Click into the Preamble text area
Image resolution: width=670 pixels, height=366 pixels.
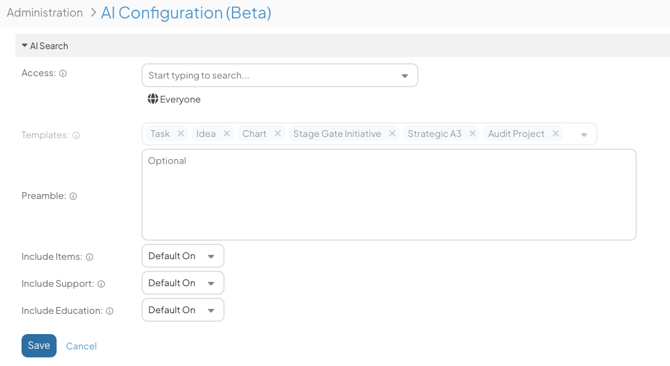coord(389,194)
